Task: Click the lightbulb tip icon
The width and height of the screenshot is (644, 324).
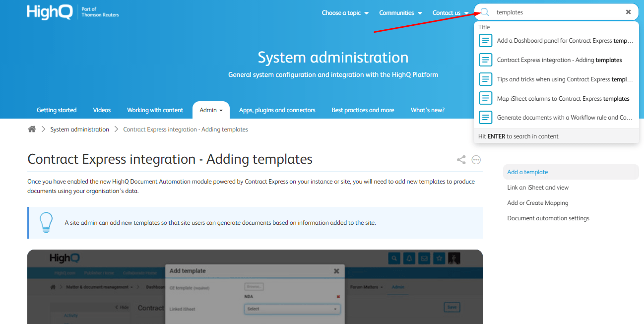Action: [46, 222]
